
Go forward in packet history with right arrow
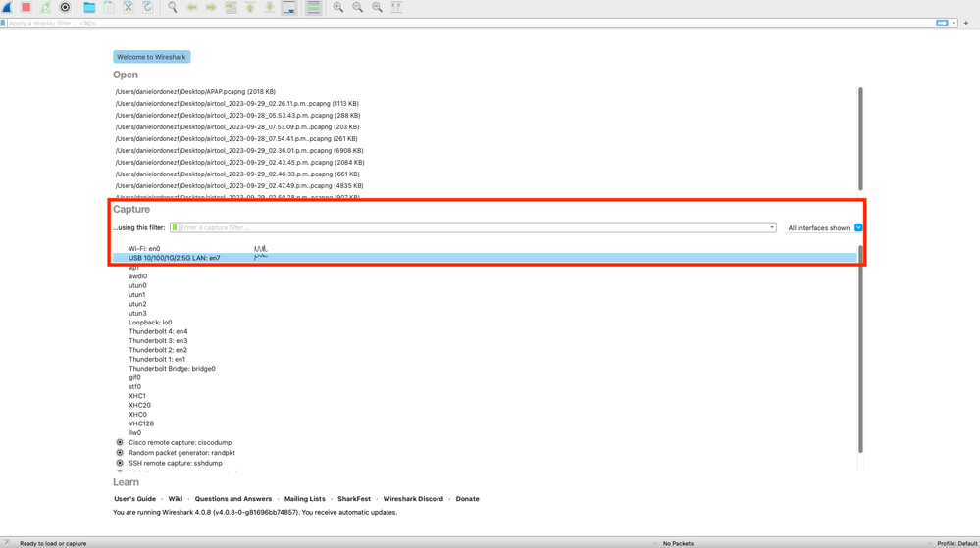(211, 8)
